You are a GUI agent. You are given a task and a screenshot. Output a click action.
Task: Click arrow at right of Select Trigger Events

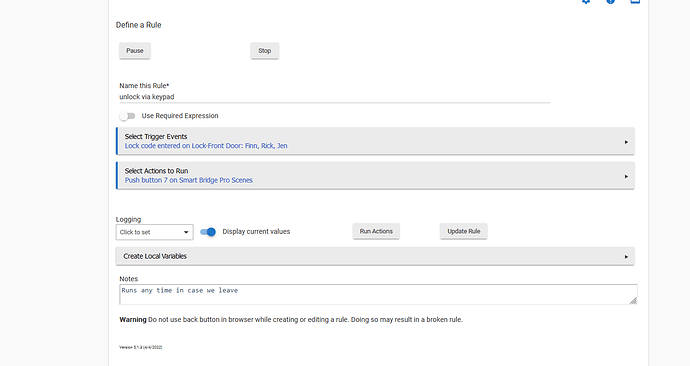click(626, 142)
